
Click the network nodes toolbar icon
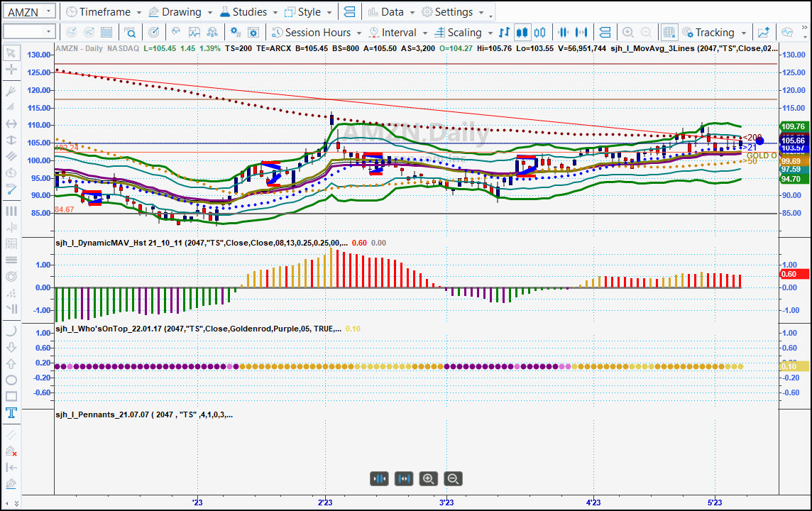pyautogui.click(x=212, y=32)
